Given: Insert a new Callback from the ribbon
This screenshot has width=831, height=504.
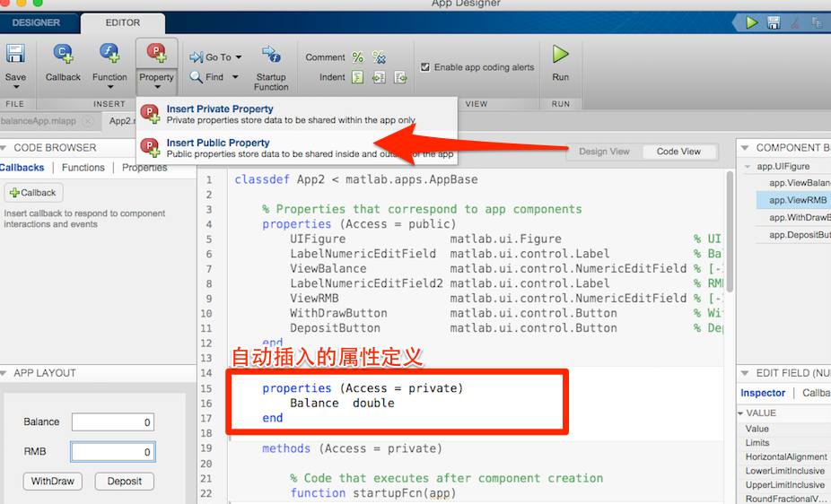Looking at the screenshot, I should 63,63.
